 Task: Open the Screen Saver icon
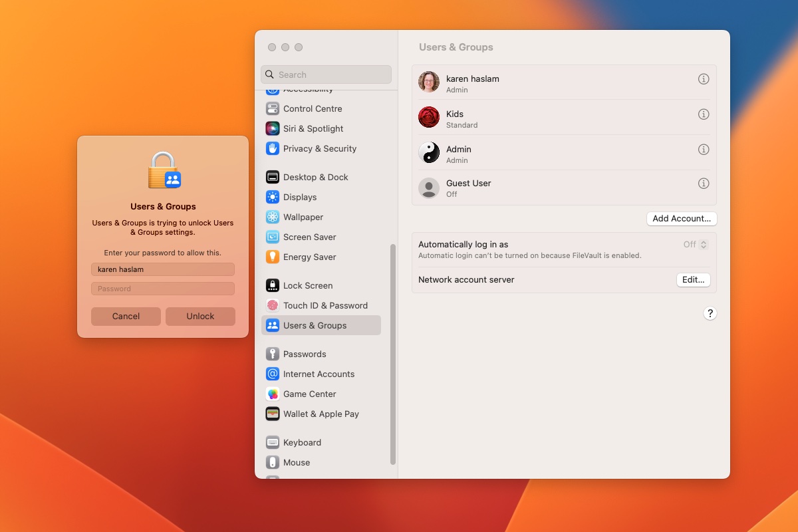[273, 237]
